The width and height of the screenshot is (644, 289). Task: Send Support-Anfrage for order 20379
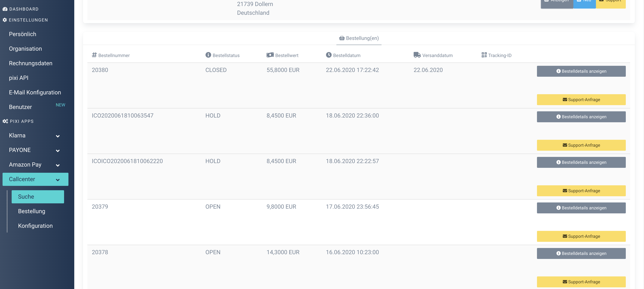[581, 236]
